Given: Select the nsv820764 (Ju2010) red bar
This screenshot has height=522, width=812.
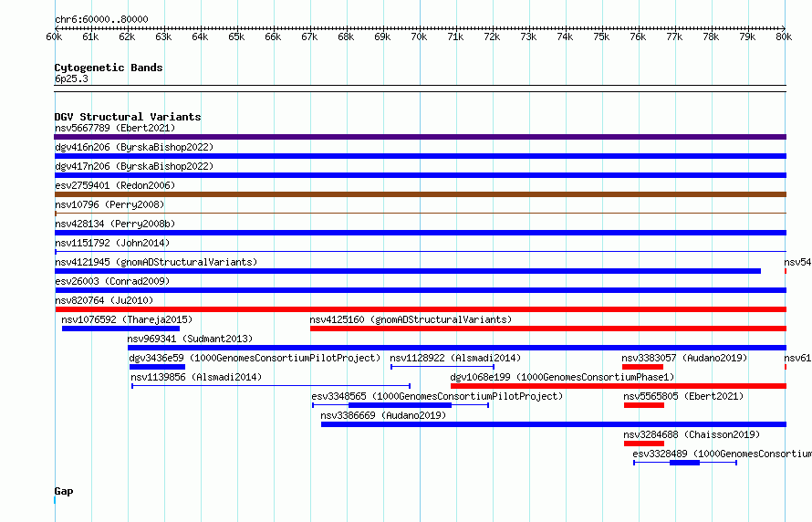Looking at the screenshot, I should point(421,309).
